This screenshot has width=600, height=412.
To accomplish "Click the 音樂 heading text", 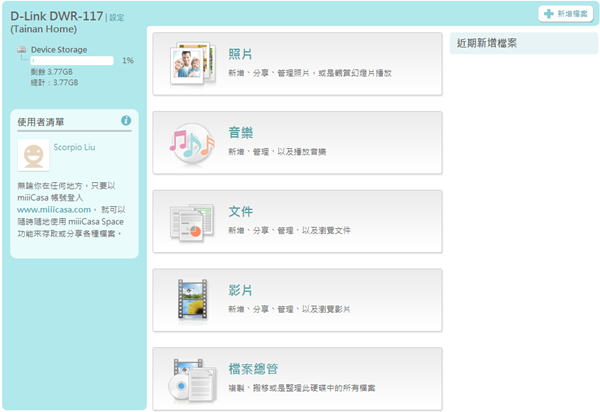I will click(x=241, y=133).
